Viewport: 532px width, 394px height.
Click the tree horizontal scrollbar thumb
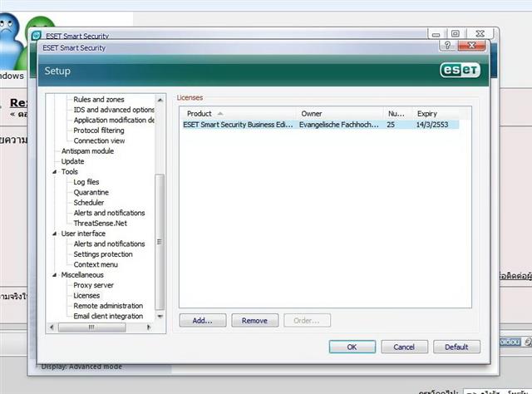(x=91, y=328)
